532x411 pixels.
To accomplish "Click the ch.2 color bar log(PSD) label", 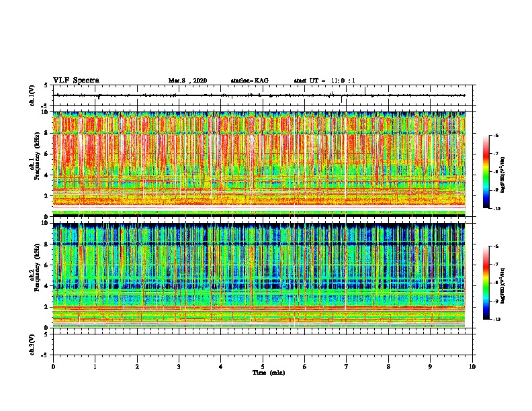I will click(x=502, y=285).
